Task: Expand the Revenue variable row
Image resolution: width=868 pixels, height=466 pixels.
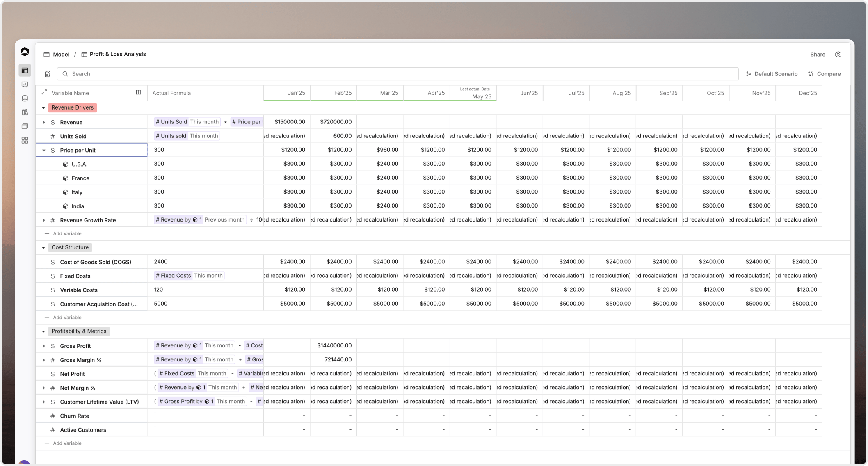Action: [44, 123]
